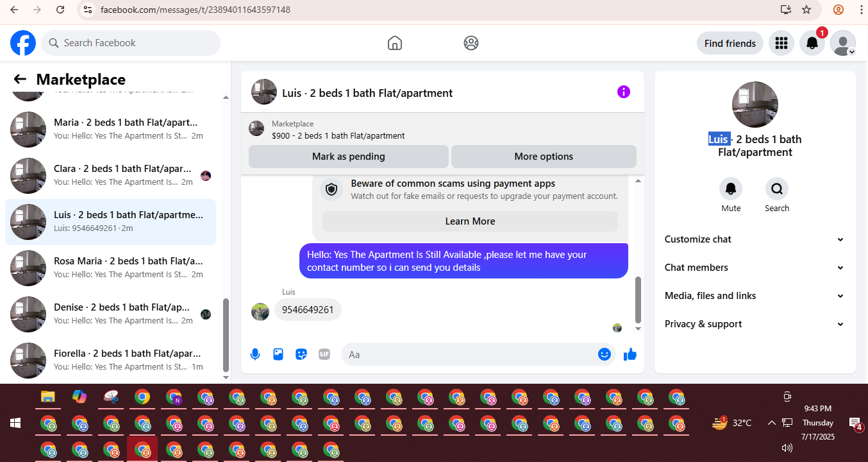Open the weather widget showing 32°C
868x462 pixels.
click(731, 423)
